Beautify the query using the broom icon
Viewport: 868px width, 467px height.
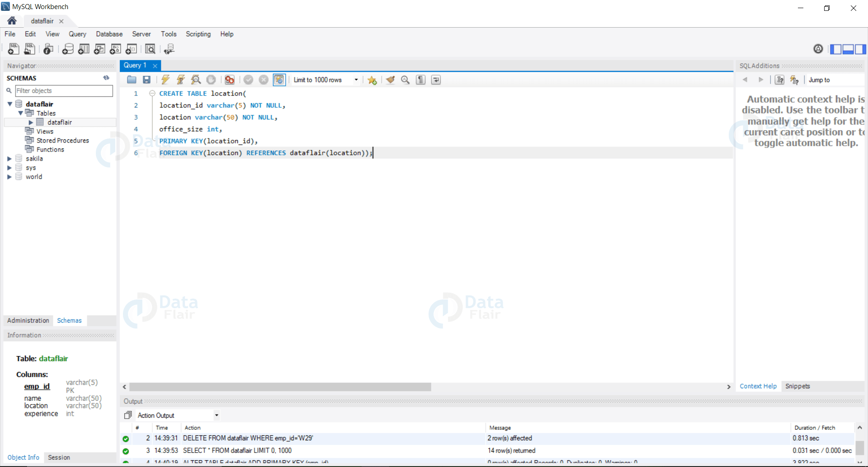[x=390, y=80]
